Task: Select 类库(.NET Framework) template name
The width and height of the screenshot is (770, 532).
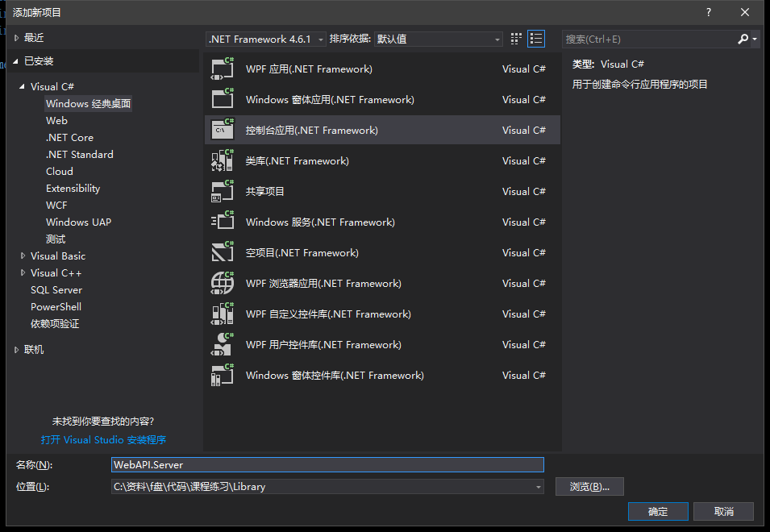Action: [297, 161]
